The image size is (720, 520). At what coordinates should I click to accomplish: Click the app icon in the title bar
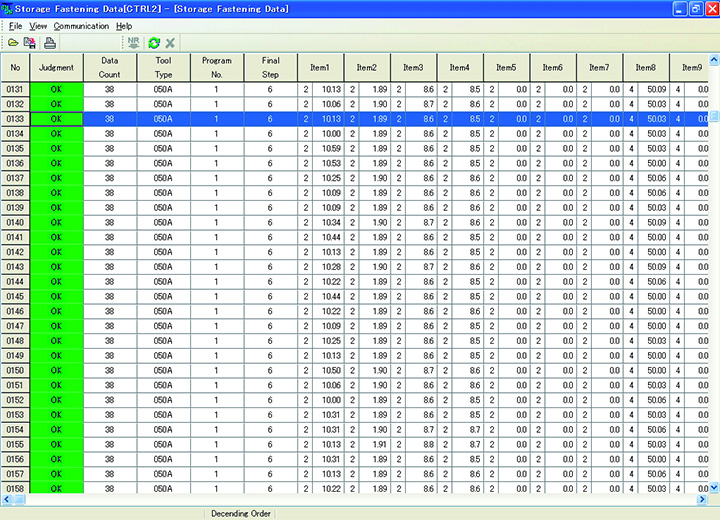click(8, 9)
